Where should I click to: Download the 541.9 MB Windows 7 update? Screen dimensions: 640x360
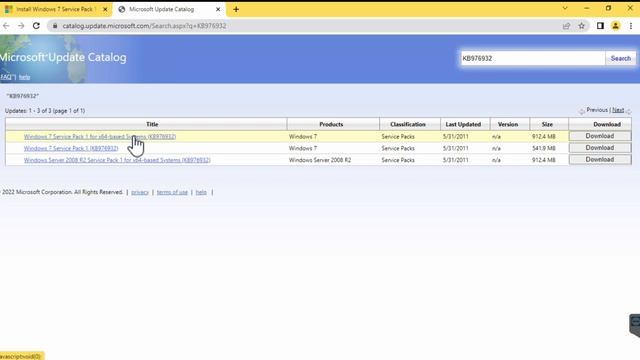[x=600, y=148]
